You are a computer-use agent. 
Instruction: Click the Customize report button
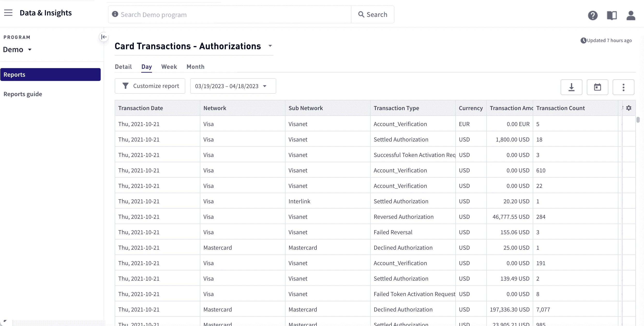(150, 86)
